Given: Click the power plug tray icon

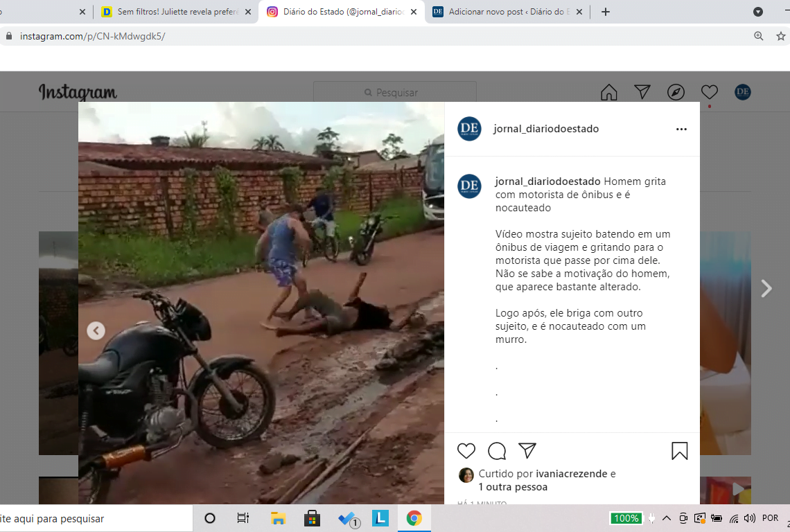Looking at the screenshot, I should click(652, 518).
